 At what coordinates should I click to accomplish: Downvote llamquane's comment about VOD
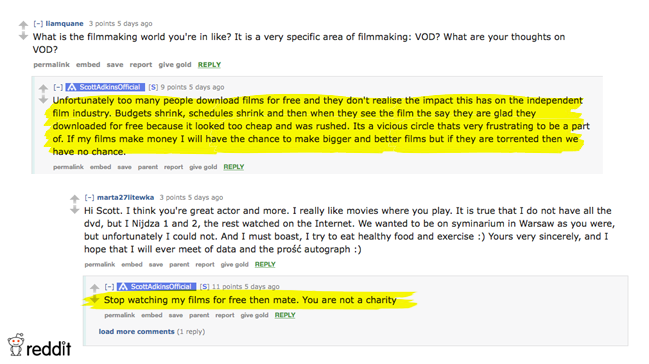coord(23,36)
